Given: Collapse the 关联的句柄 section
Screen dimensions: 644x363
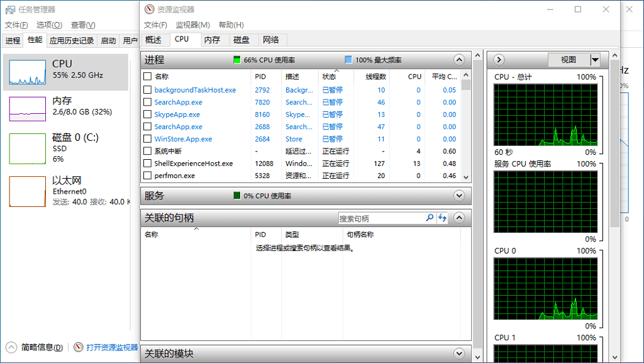Looking at the screenshot, I should pyautogui.click(x=459, y=217).
